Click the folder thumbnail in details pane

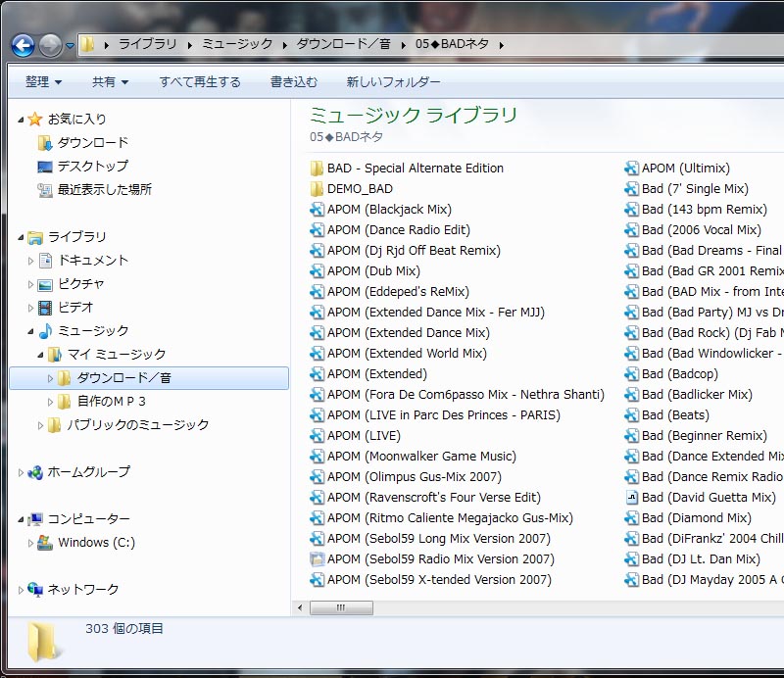tap(44, 642)
